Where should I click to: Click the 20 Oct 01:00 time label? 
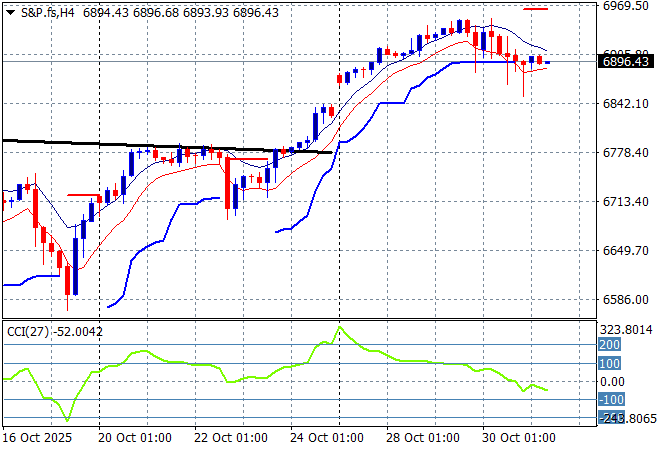tap(137, 438)
